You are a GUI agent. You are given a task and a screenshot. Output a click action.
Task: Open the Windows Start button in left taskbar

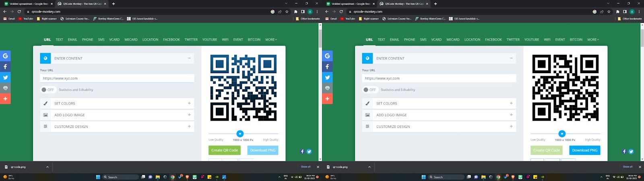98,177
